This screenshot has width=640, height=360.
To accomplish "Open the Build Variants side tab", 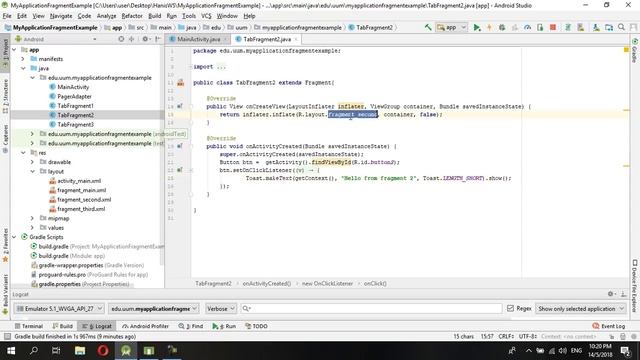I will (5, 294).
